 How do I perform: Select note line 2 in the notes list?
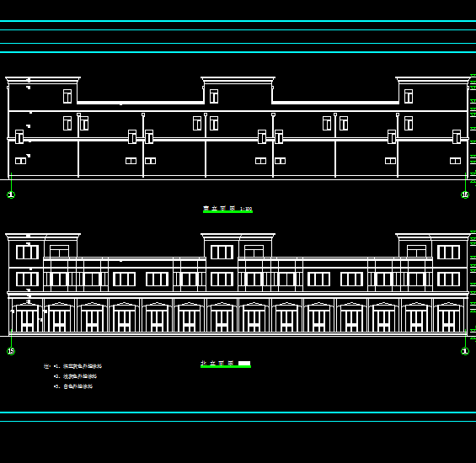coord(75,376)
